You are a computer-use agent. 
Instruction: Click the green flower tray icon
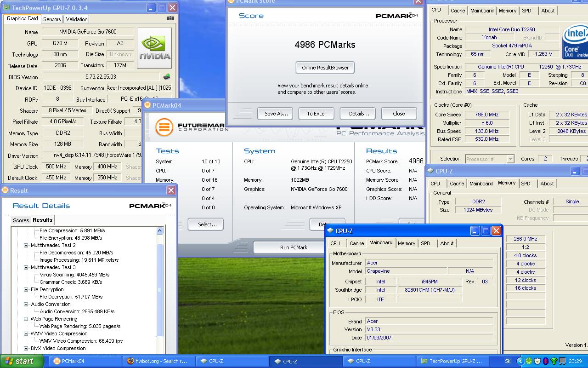(x=529, y=361)
